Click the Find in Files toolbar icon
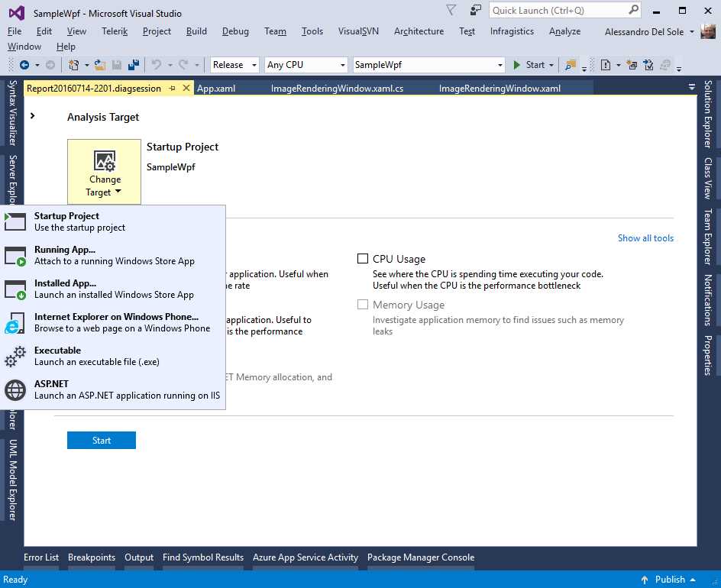Screen dimensions: 721x588 (x=571, y=65)
